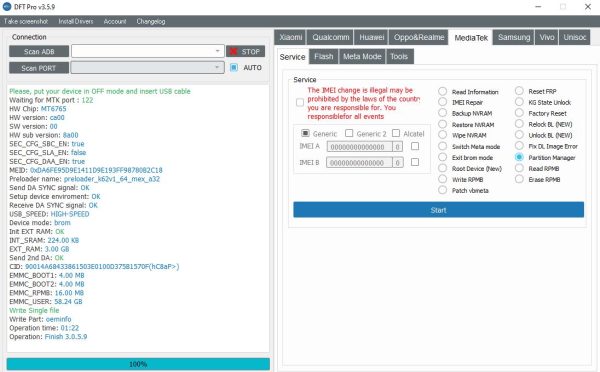Click the log line 'Write Single file'
Screen dimensions: 600x372
coord(34,310)
